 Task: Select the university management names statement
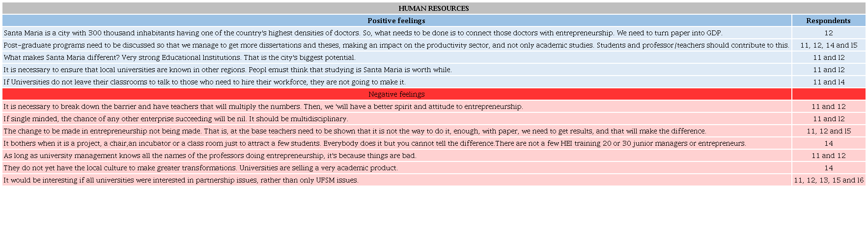point(210,156)
